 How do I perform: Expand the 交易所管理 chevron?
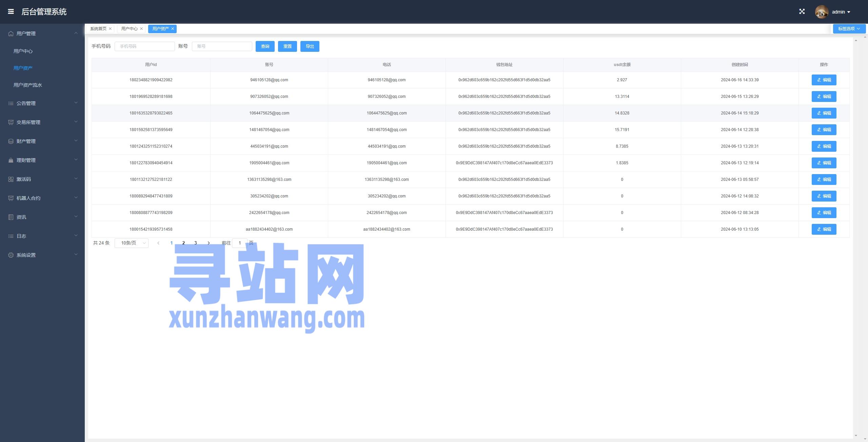tap(76, 122)
